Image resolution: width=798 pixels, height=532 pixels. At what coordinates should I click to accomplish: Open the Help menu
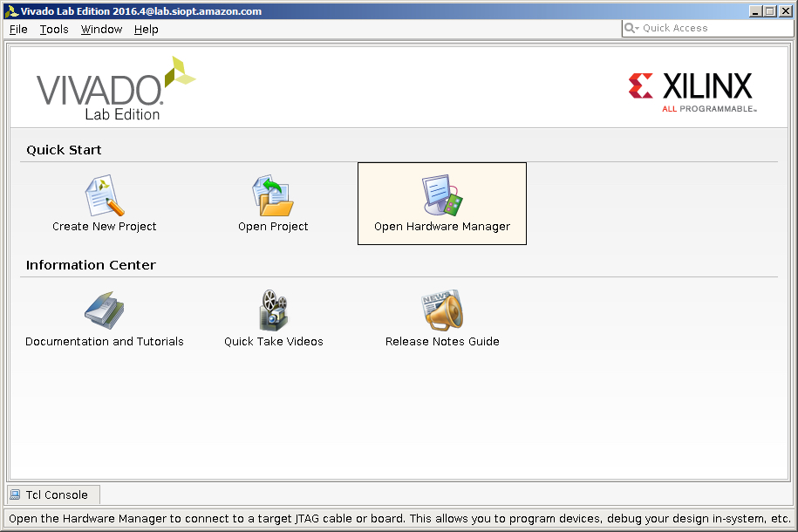[146, 30]
